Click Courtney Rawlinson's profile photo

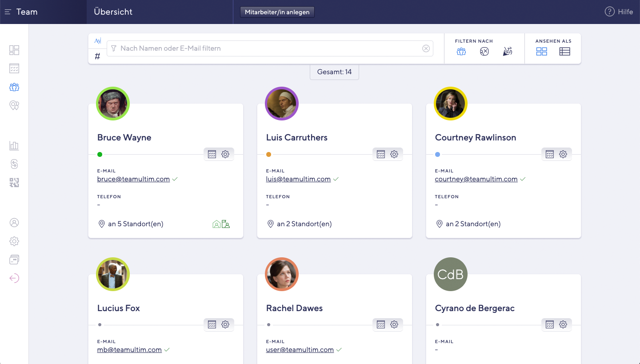451,104
